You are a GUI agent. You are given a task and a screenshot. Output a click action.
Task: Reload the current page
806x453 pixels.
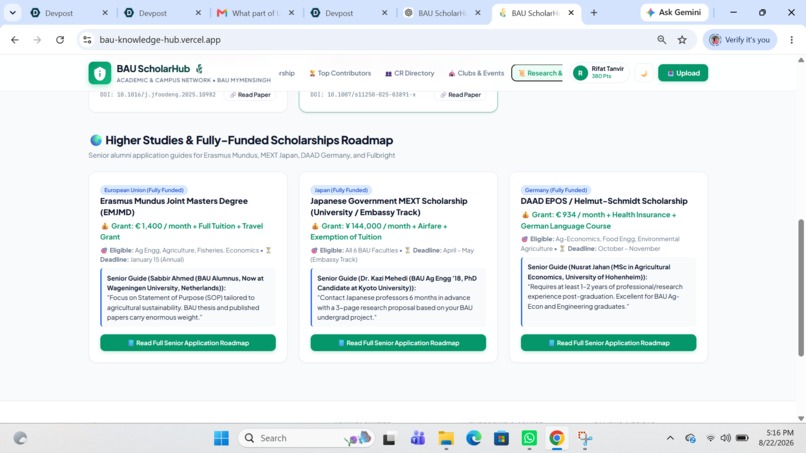click(x=60, y=40)
